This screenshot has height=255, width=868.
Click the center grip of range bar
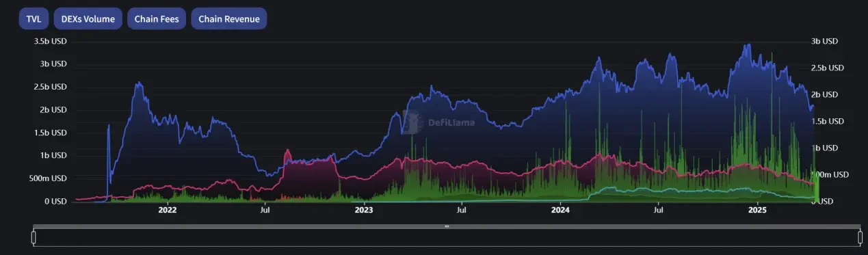point(447,226)
